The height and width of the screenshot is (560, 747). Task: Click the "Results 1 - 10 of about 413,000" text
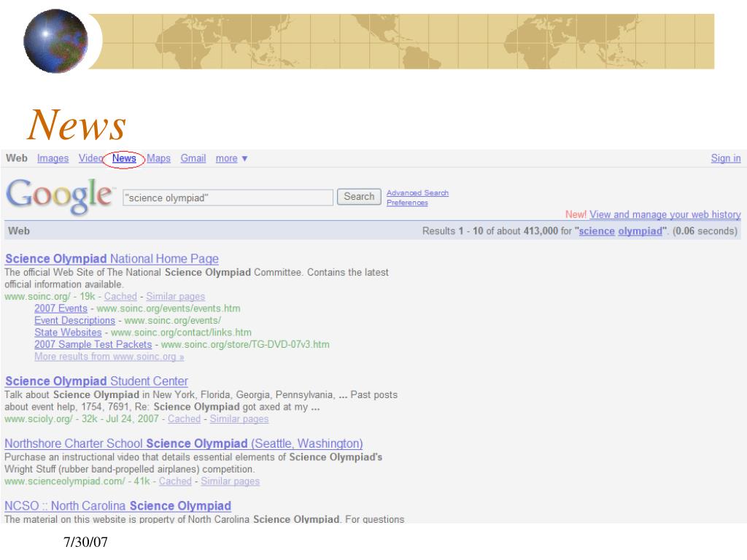[489, 231]
